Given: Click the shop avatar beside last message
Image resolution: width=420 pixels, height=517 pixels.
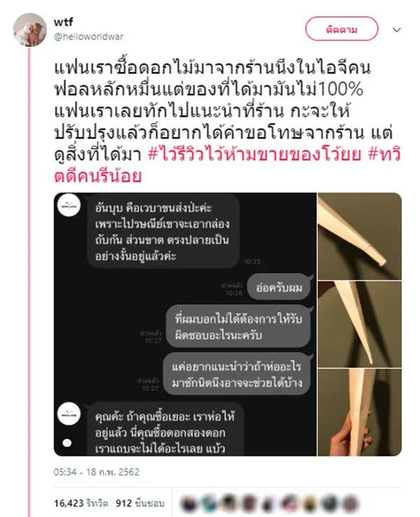Looking at the screenshot, I should (69, 414).
